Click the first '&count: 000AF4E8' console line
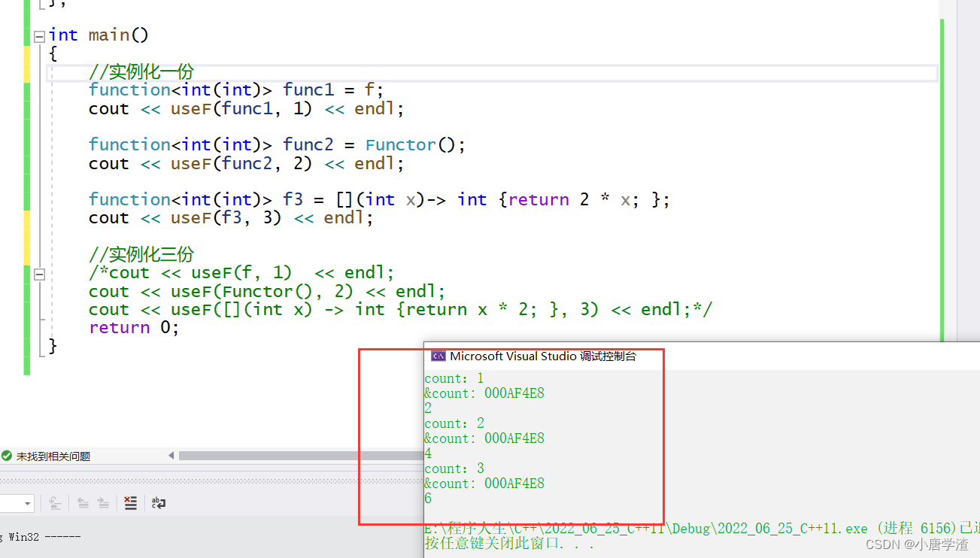This screenshot has width=980, height=558. click(484, 393)
